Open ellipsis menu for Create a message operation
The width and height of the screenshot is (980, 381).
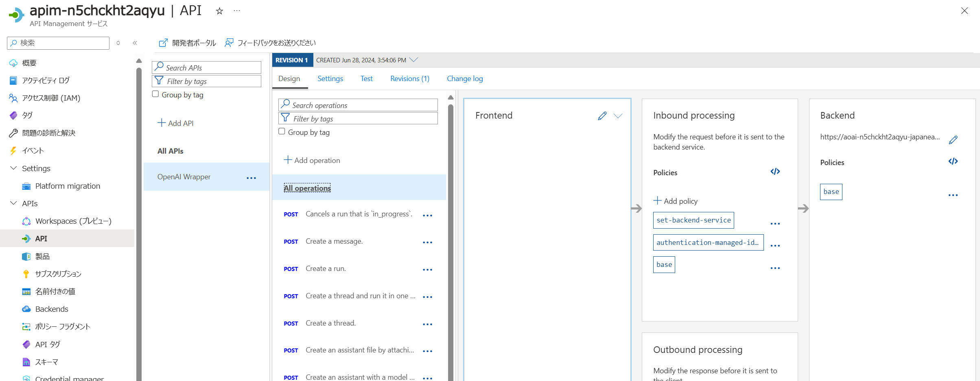[427, 242]
